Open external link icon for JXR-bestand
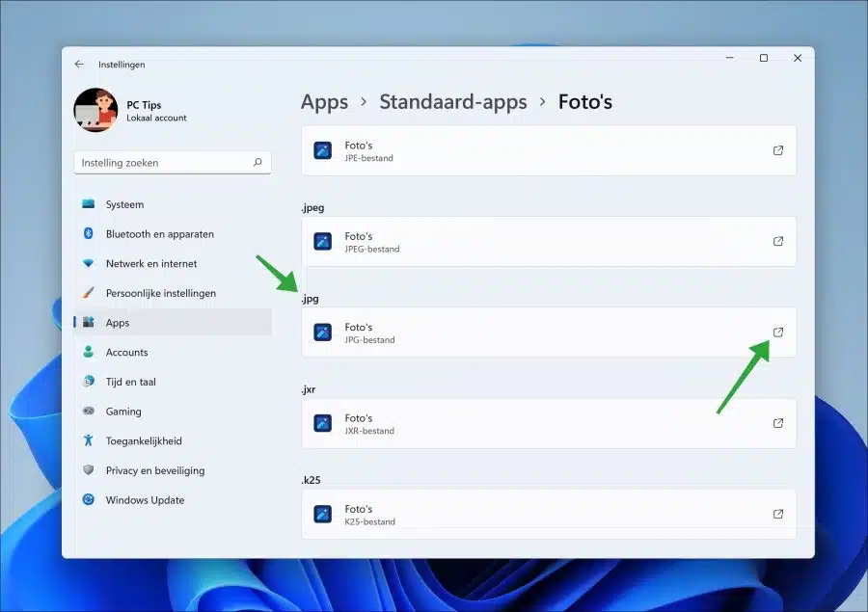The height and width of the screenshot is (612, 868). tap(777, 423)
